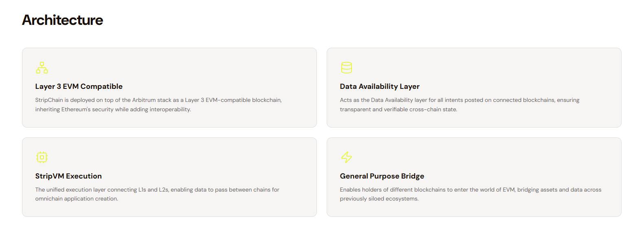644x247 pixels.
Task: Click the Layer 3 EVM Compatible title
Action: [x=79, y=86]
